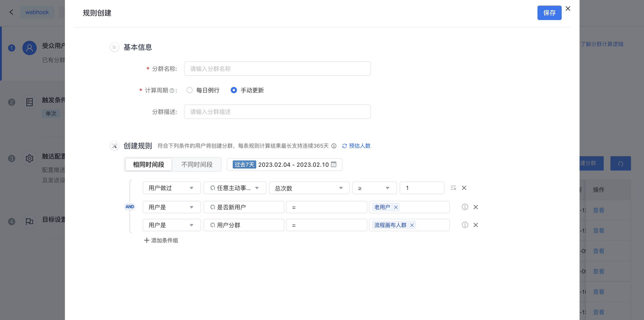Viewport: 644px width, 320px height.
Task: Click the 保存 button
Action: (549, 13)
